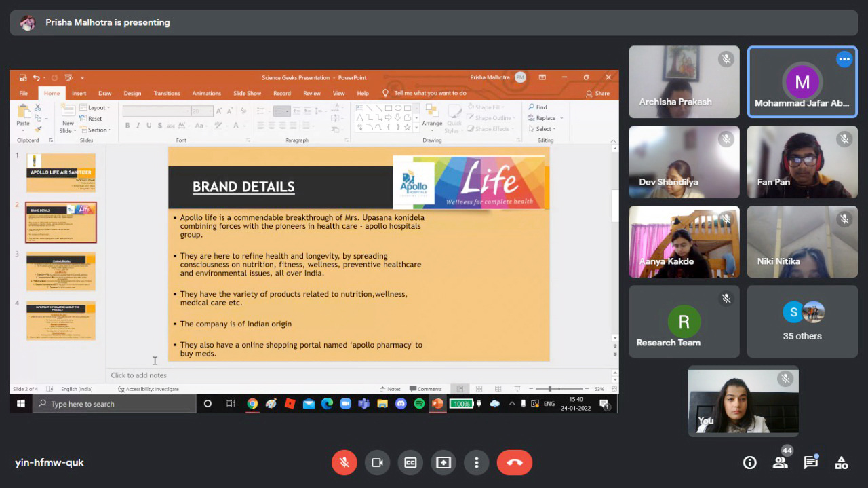Expand the Shape Fill dropdown
The height and width of the screenshot is (488, 868).
click(485, 107)
